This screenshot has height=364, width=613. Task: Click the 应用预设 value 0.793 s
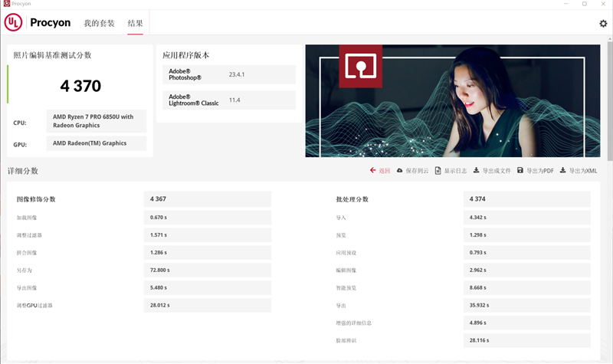coord(527,253)
